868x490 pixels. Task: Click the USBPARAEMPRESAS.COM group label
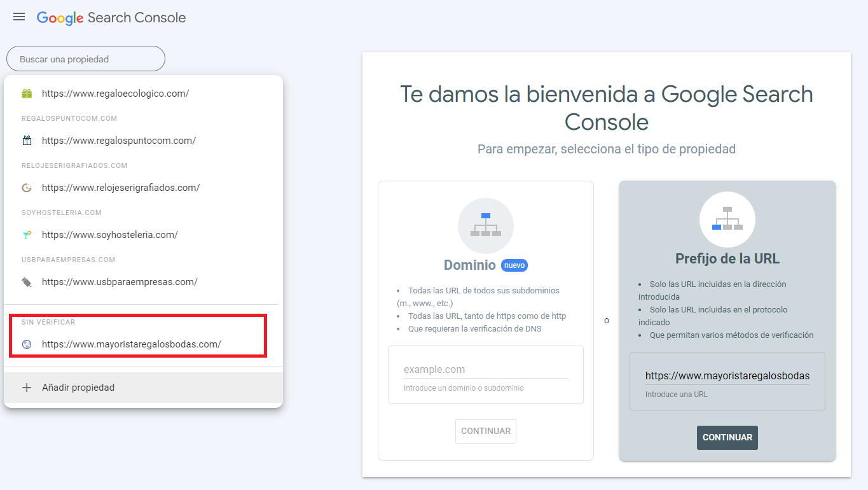[x=69, y=260]
